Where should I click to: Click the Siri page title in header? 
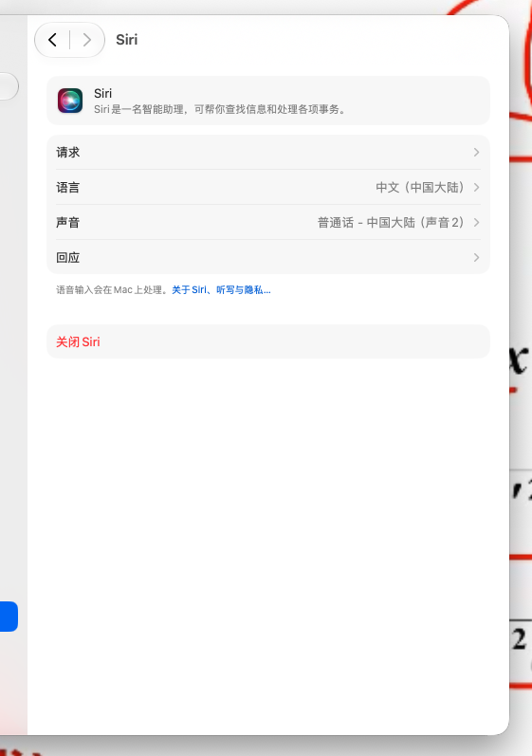[x=127, y=40]
